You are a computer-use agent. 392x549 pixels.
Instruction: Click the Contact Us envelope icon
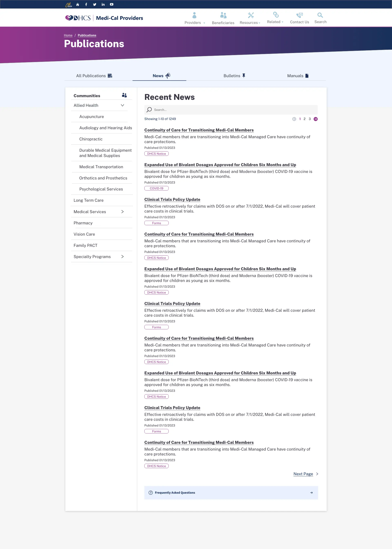(299, 14)
